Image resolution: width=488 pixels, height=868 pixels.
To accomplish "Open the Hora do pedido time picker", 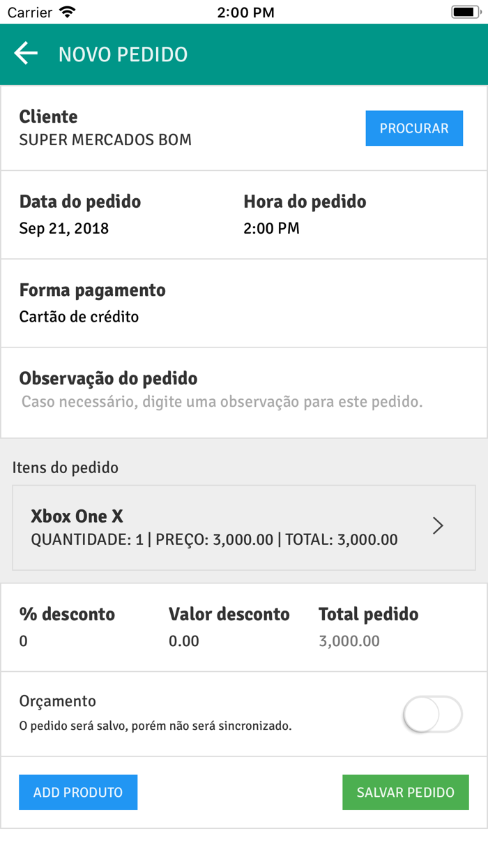I will (271, 228).
